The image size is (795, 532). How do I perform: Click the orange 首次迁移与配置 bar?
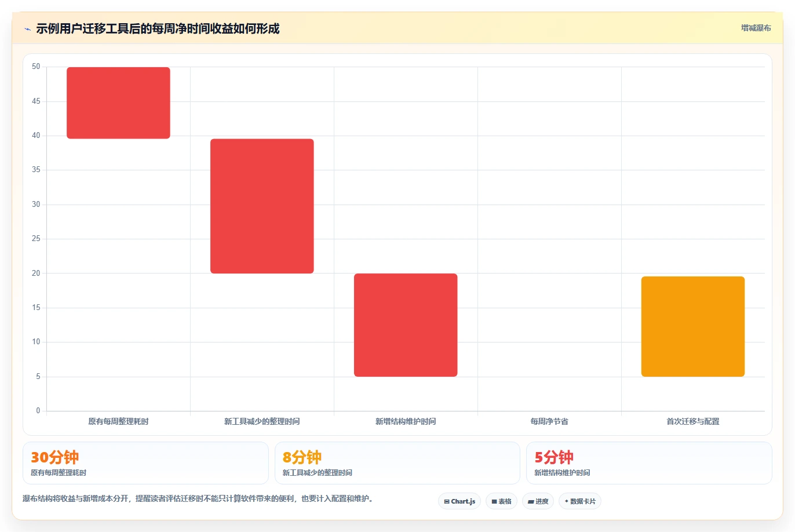click(693, 327)
